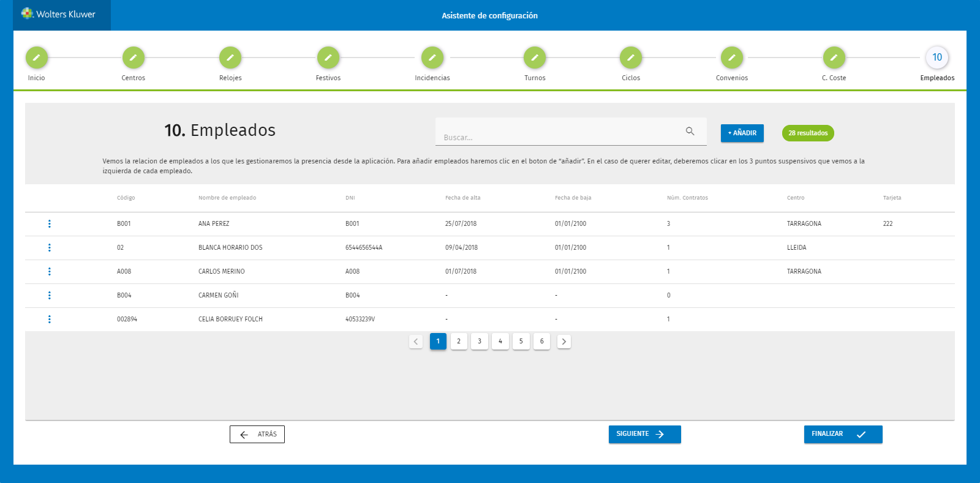Image resolution: width=980 pixels, height=483 pixels.
Task: Open three-dot menu for ANA PEREZ
Action: (50, 223)
